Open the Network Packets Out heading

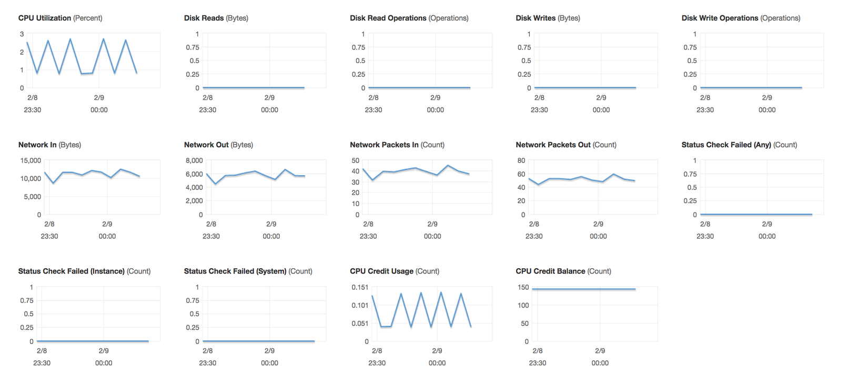coord(553,145)
